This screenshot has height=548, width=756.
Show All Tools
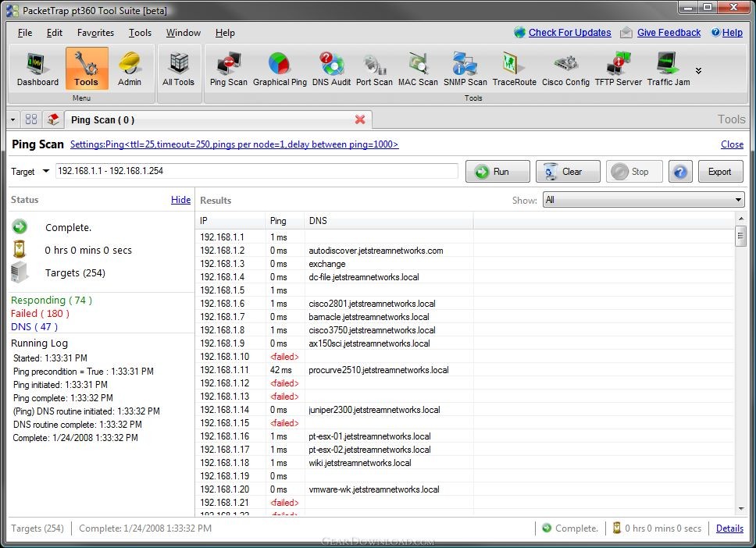[x=178, y=69]
